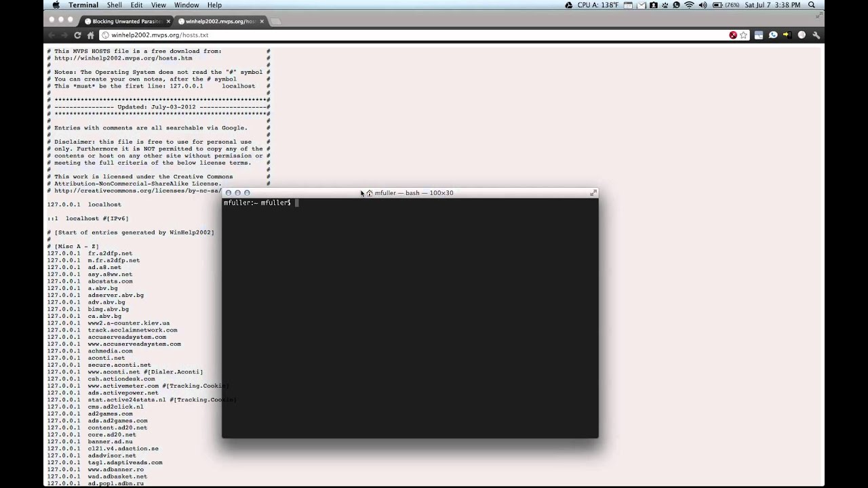Click the home folder icon in terminal title
The height and width of the screenshot is (488, 868).
369,193
